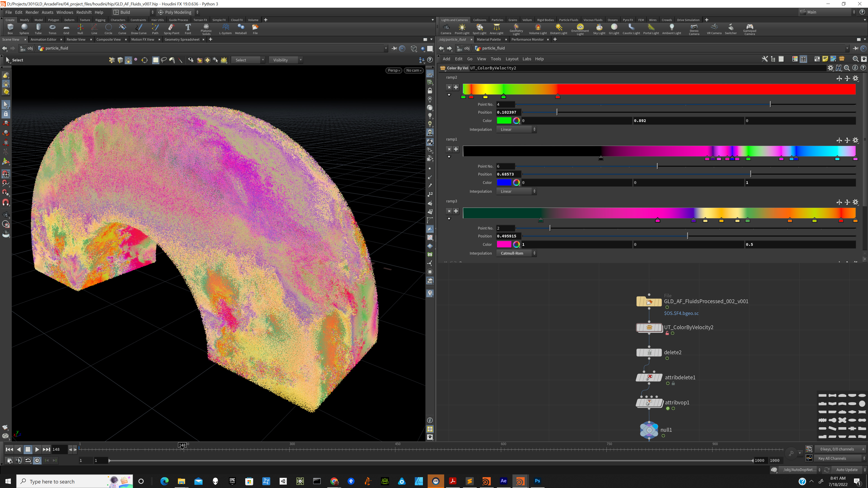Select the Sphere shelf tool

[24, 29]
